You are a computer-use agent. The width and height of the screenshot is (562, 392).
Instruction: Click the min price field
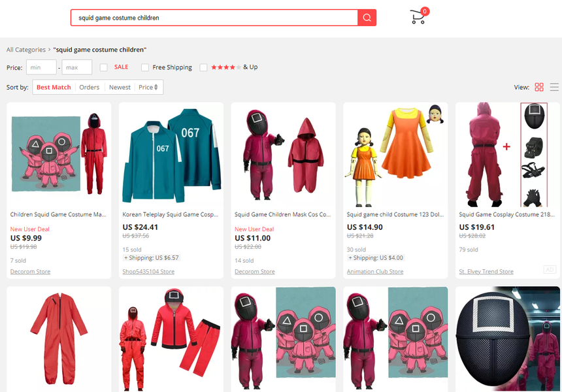pos(41,67)
